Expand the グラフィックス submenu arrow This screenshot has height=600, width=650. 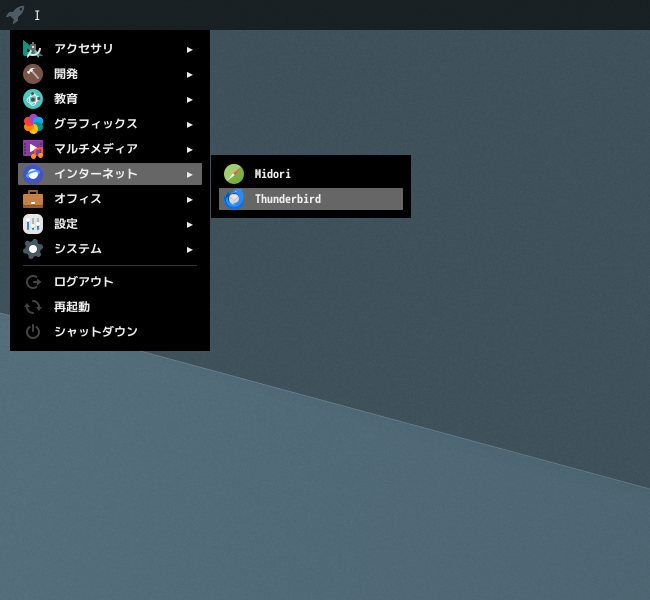[x=189, y=124]
